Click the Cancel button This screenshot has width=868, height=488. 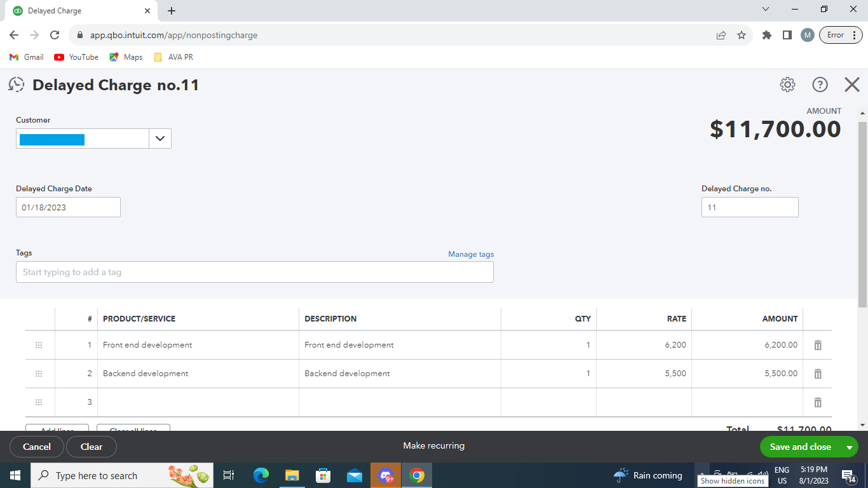point(37,447)
